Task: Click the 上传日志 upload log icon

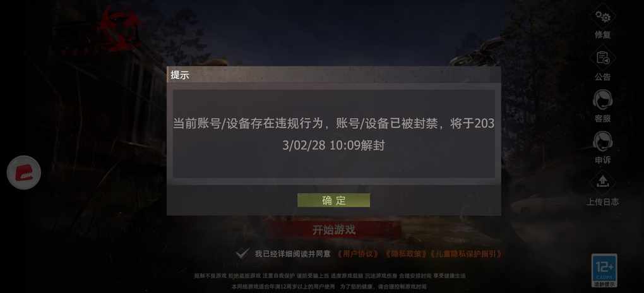Action: coord(602,183)
